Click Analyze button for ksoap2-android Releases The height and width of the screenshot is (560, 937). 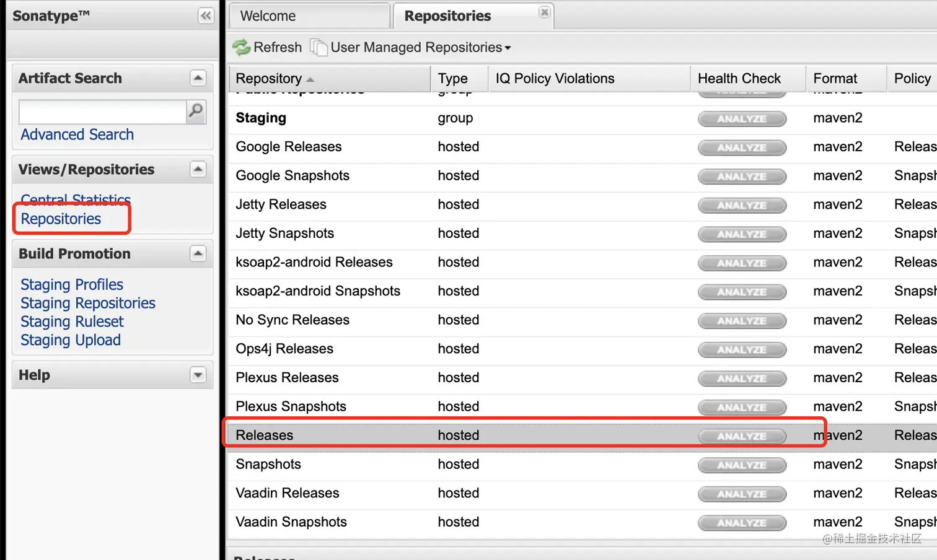click(742, 263)
